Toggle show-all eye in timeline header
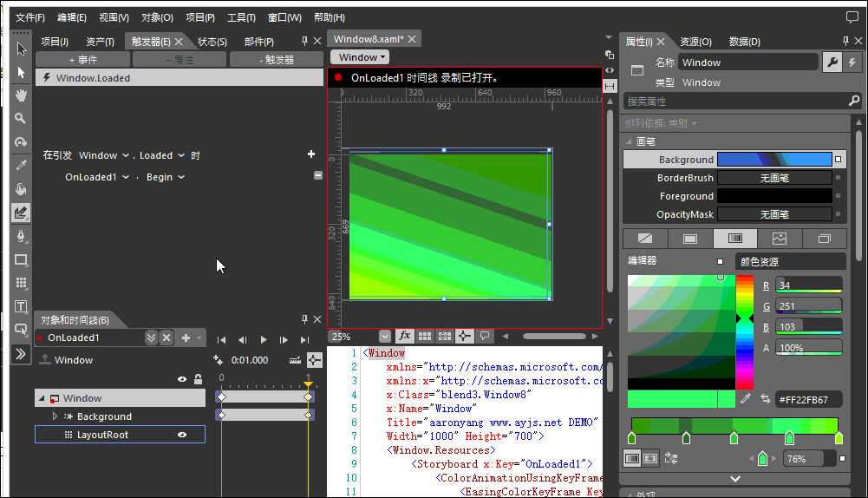The image size is (868, 498). pos(181,379)
